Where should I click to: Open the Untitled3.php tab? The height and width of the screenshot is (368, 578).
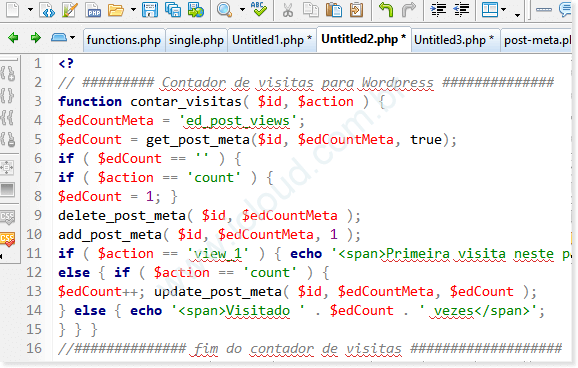454,40
